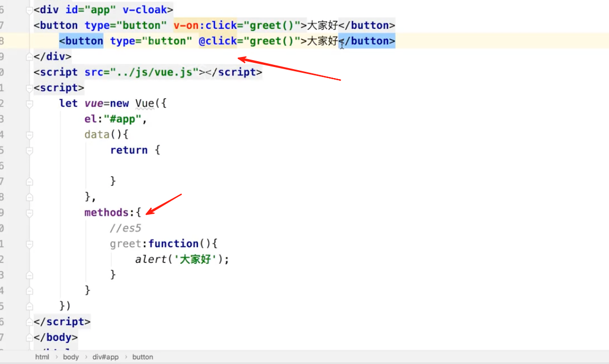
Task: Place cursor on the '@click' attribute
Action: 218,41
